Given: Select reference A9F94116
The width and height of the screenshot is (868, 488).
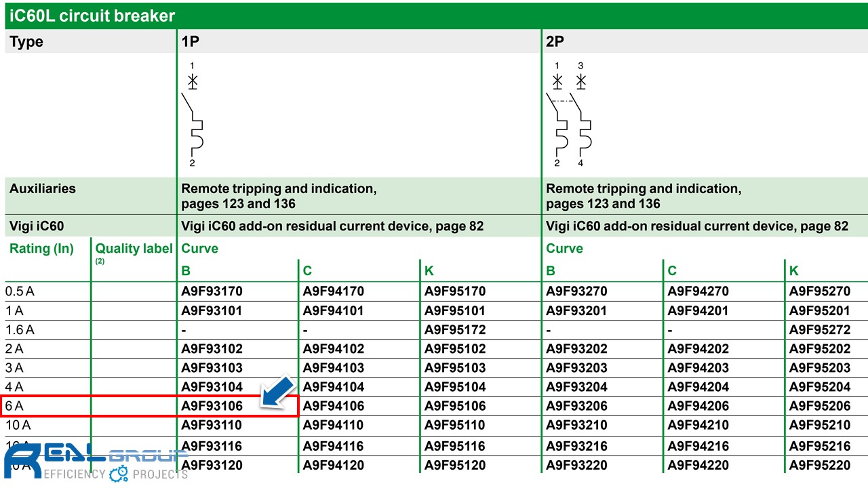Looking at the screenshot, I should point(334,446).
